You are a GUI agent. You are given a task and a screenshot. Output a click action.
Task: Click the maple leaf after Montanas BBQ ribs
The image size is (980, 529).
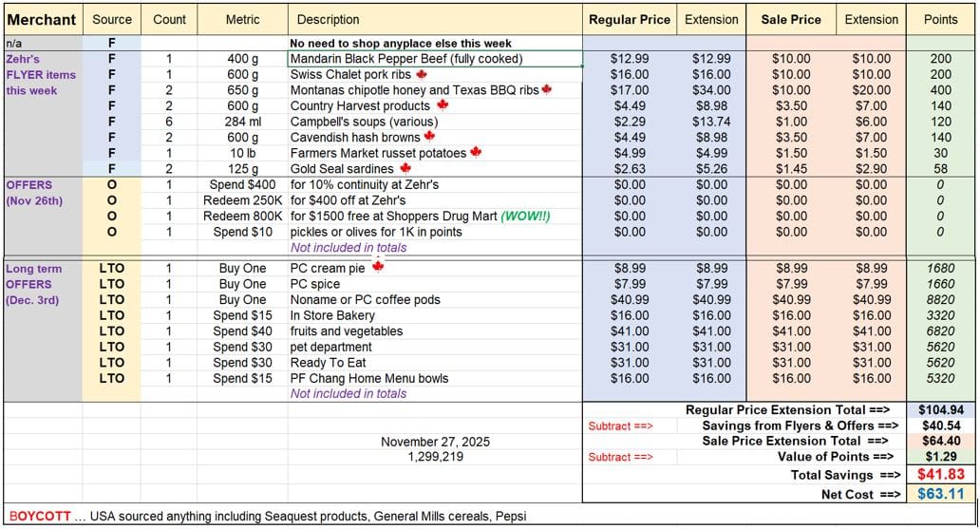tap(546, 90)
